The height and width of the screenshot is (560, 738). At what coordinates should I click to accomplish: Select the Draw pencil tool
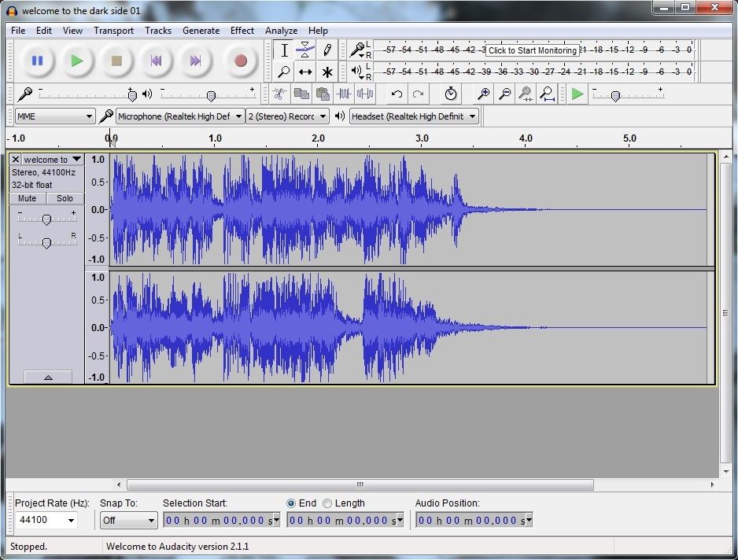[x=327, y=50]
